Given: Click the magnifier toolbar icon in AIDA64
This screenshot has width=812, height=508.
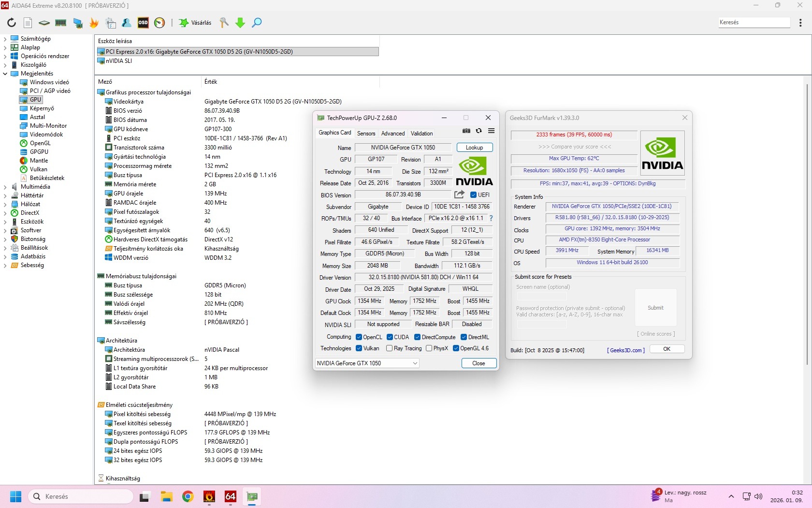Looking at the screenshot, I should click(257, 23).
